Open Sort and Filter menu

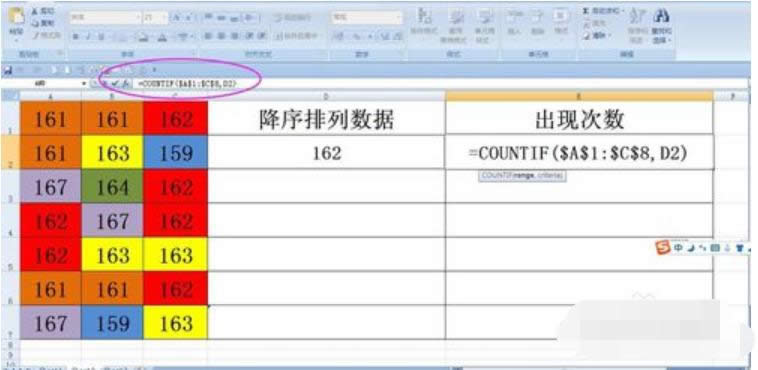[637, 25]
